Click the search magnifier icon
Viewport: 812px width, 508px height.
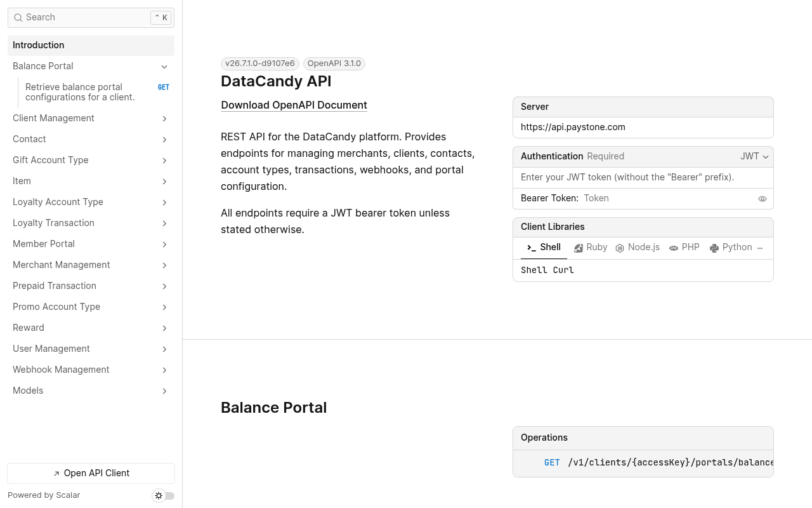coord(18,18)
